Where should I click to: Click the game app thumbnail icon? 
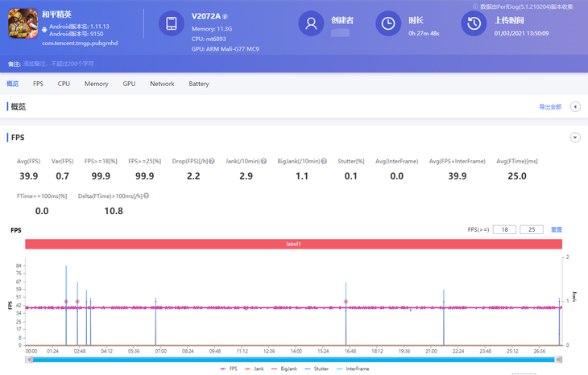[23, 24]
